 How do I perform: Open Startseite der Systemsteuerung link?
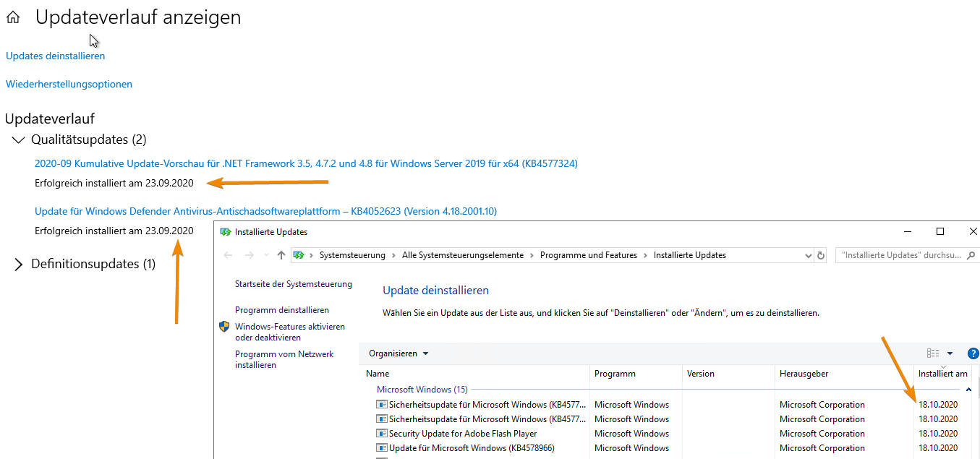[x=294, y=284]
